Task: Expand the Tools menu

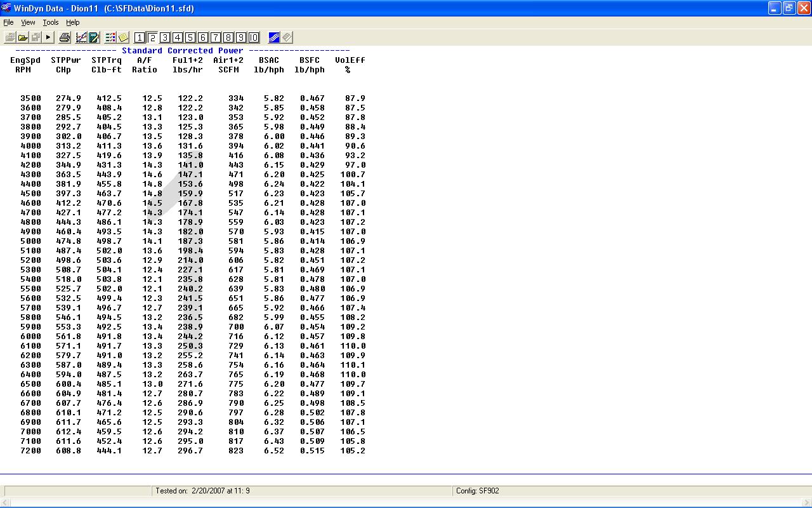Action: pyautogui.click(x=50, y=22)
